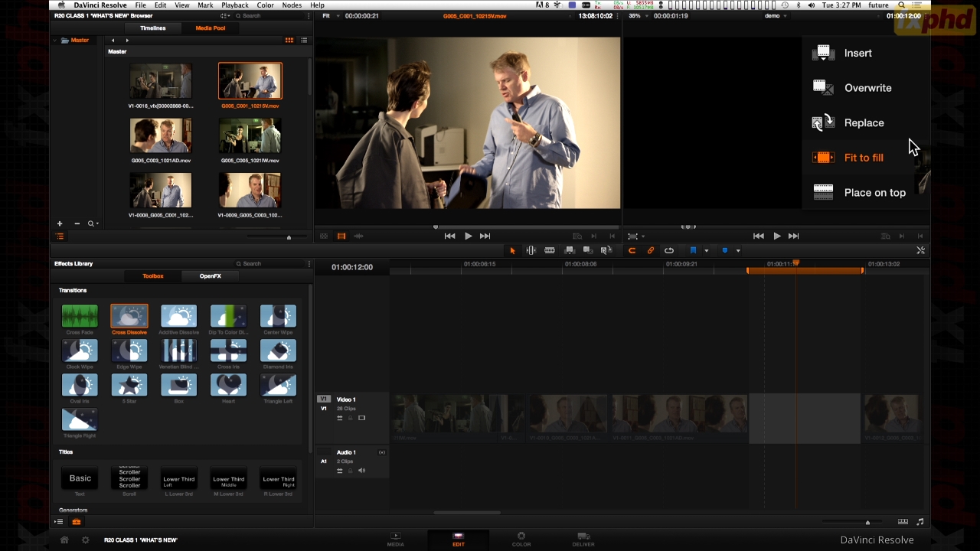
Task: Expand the blue flag color dropdown
Action: tap(706, 250)
